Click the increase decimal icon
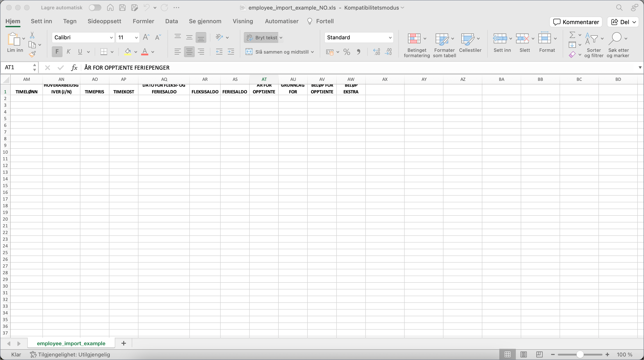644x360 pixels. tap(376, 52)
